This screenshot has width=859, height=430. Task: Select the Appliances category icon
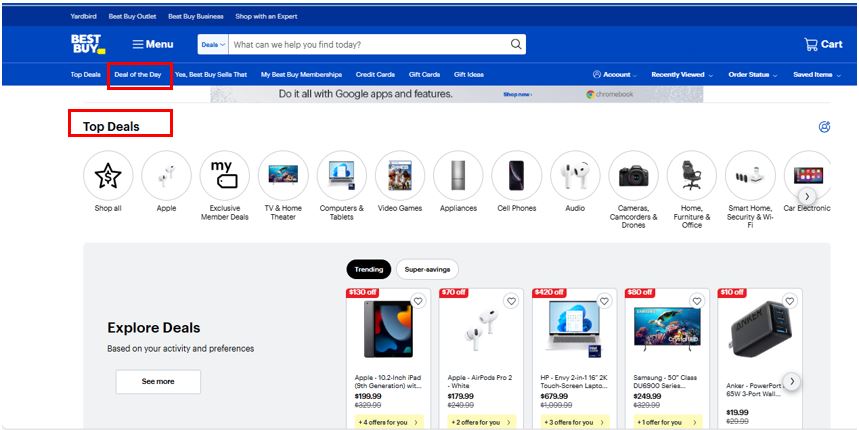pos(458,177)
